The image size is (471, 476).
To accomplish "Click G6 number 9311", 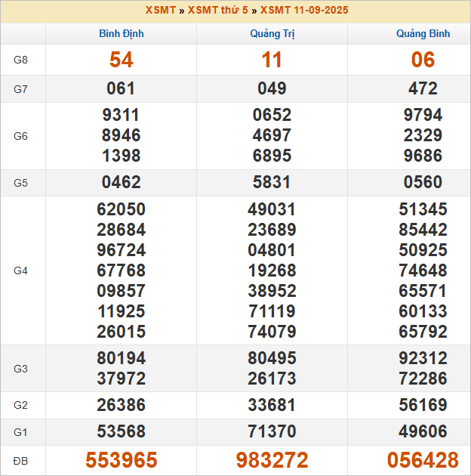I will (x=121, y=115).
